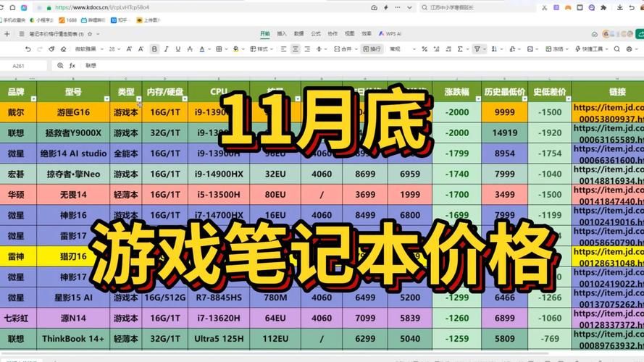Decrease font size with smaller A icon
Image resolution: width=644 pixels, height=362 pixels.
(x=141, y=49)
